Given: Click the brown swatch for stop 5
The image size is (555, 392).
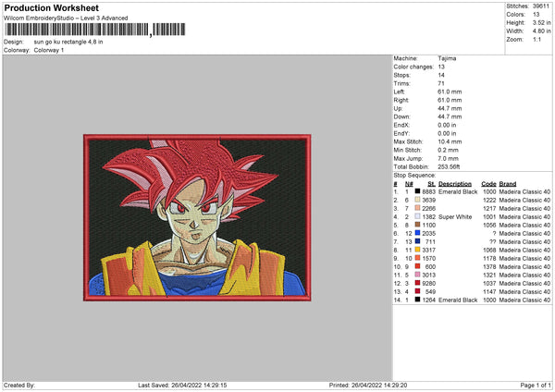Looking at the screenshot, I should 417,225.
